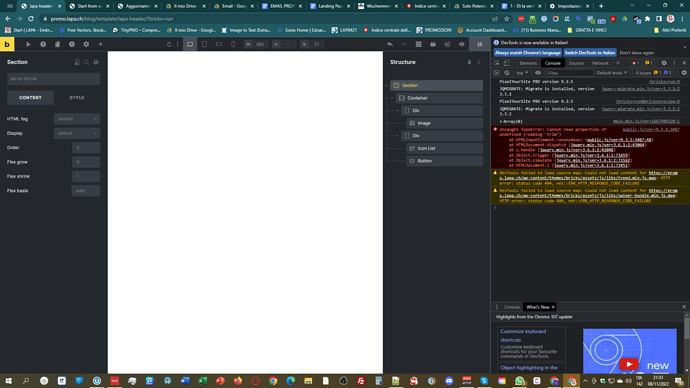690x388 pixels.
Task: Collapse the Section chevron in Structure
Action: (387, 85)
